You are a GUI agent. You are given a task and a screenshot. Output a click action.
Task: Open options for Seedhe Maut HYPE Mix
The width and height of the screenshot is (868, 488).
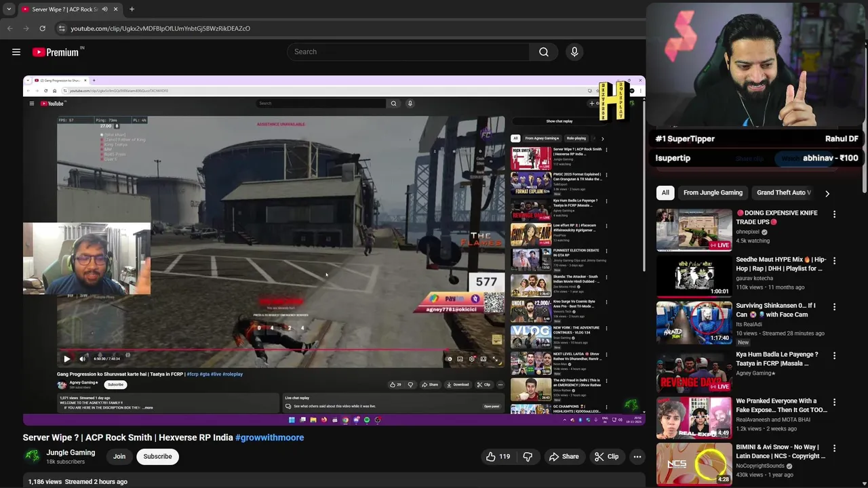pos(834,261)
